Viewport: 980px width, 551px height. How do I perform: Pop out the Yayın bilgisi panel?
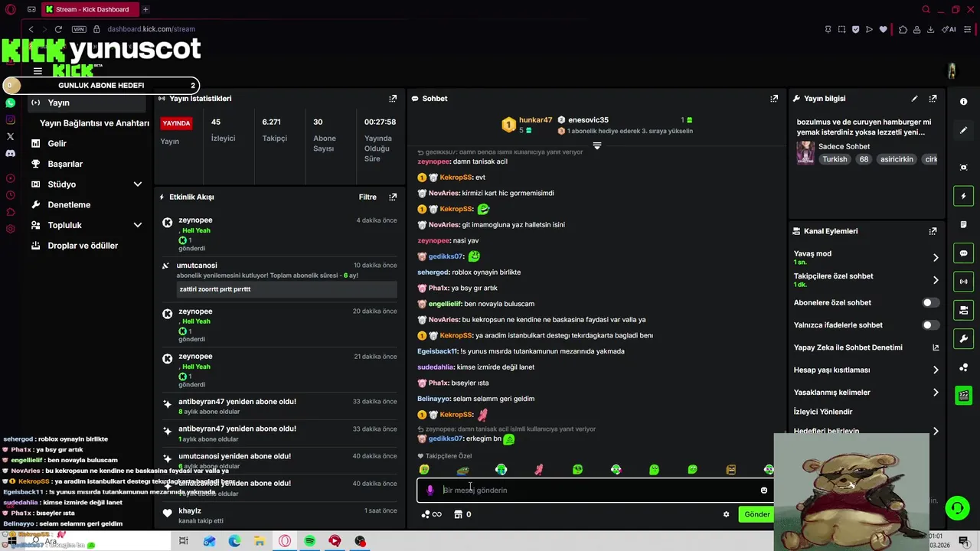[x=933, y=99]
